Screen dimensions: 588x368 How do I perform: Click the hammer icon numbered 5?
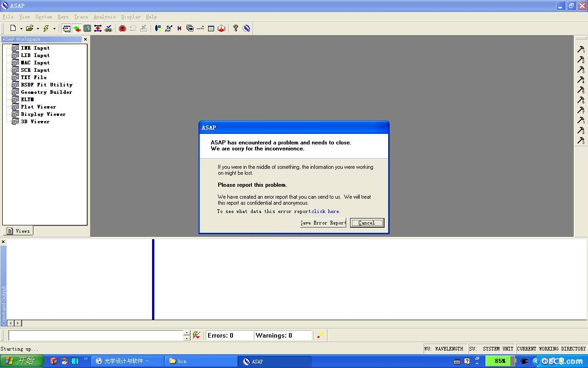(581, 90)
